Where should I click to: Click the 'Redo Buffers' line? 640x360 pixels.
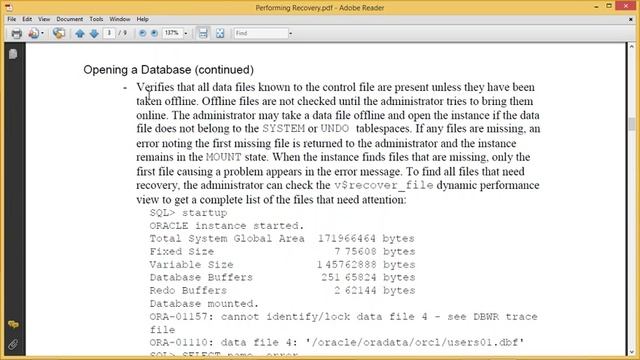coord(282,291)
